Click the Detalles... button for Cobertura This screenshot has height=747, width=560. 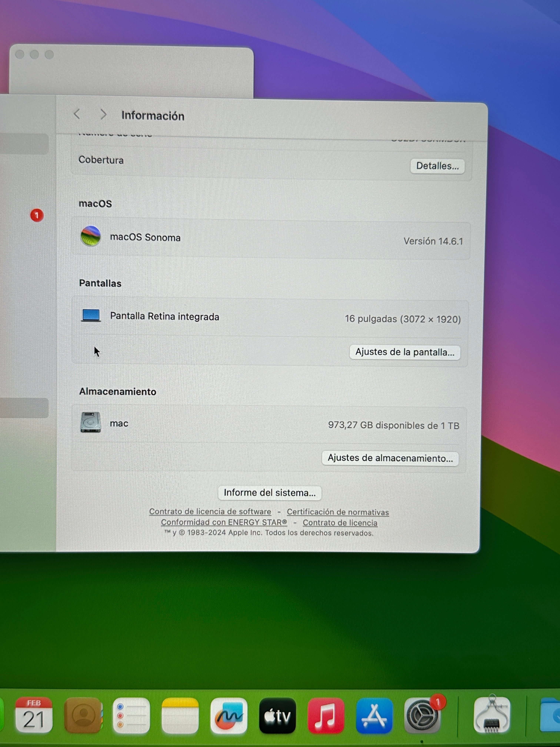click(437, 166)
